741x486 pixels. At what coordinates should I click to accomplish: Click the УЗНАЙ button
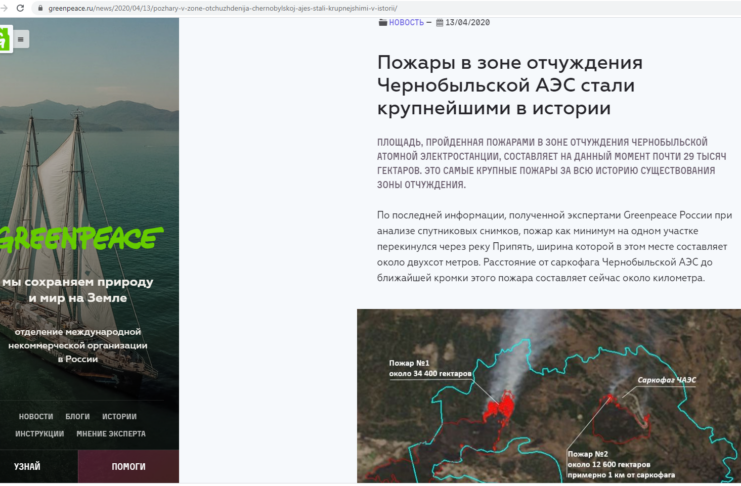[x=39, y=466]
